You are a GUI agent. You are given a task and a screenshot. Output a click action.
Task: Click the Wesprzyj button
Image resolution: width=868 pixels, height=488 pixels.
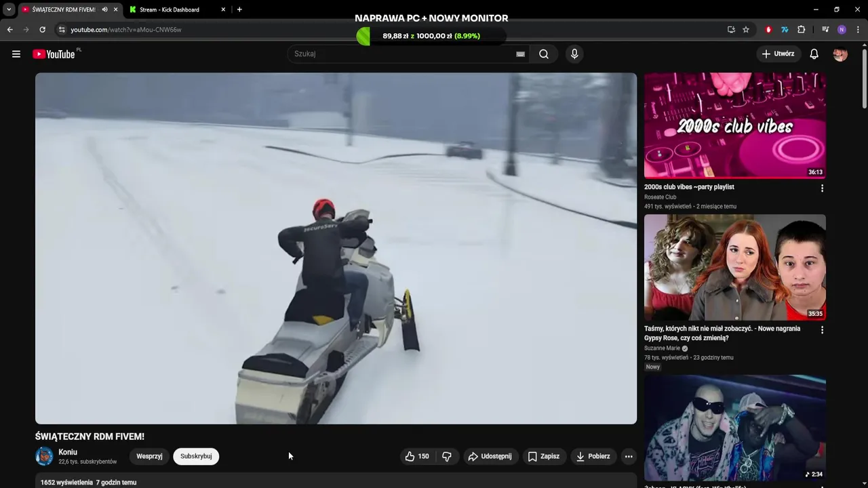click(149, 457)
